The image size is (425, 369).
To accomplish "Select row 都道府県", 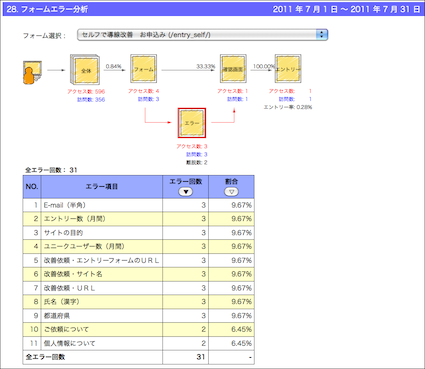I will [x=138, y=316].
